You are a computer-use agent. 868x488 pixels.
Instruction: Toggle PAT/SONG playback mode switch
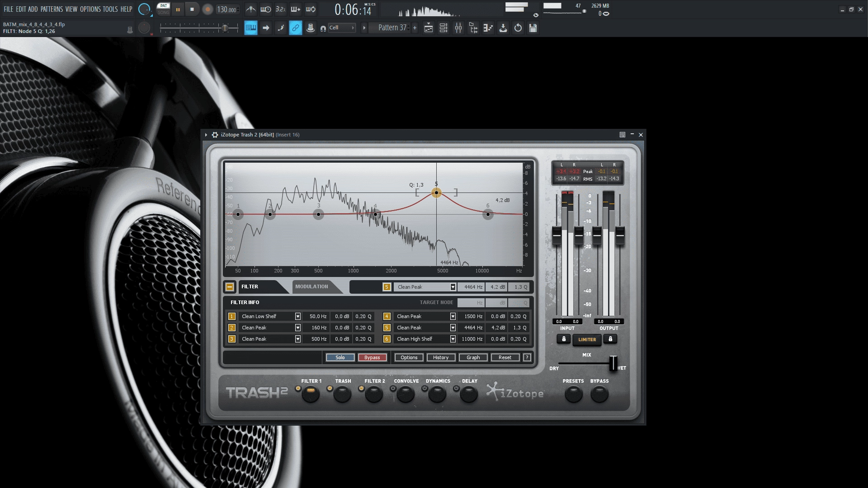[164, 9]
